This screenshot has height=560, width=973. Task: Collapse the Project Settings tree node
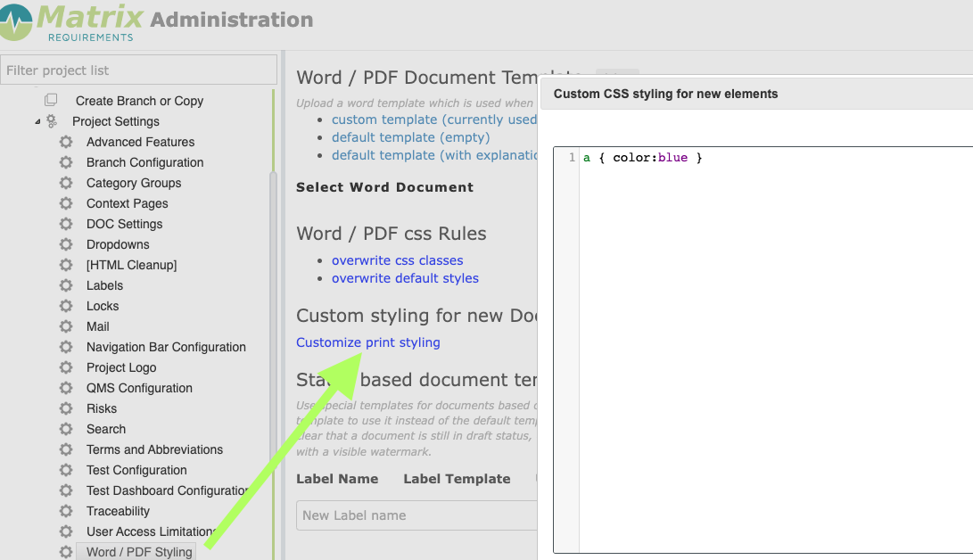pos(37,121)
